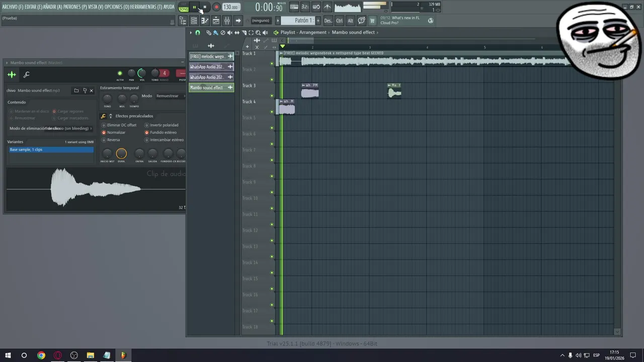The image size is (644, 362).
Task: Select Mambo sound effect in picker panel
Action: [211, 87]
